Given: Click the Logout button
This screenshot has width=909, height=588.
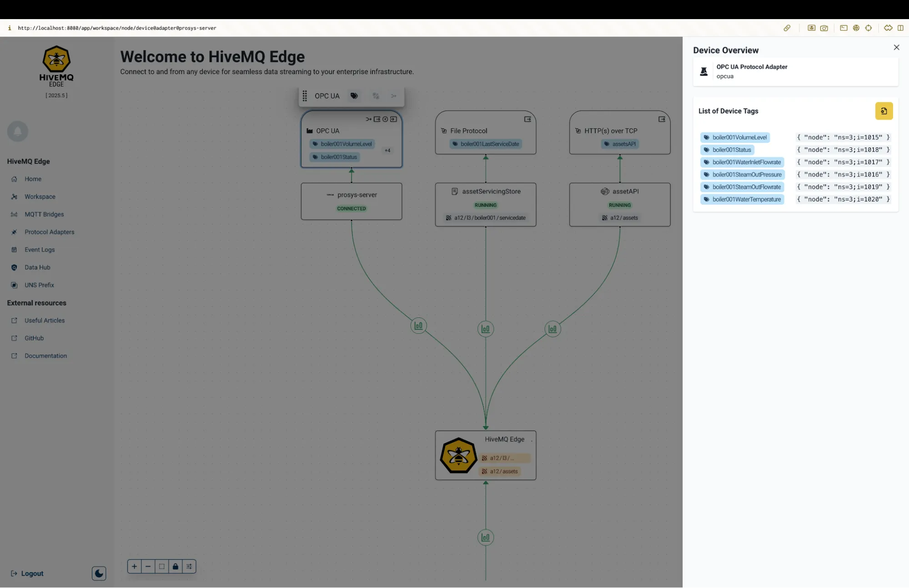Looking at the screenshot, I should [x=27, y=574].
